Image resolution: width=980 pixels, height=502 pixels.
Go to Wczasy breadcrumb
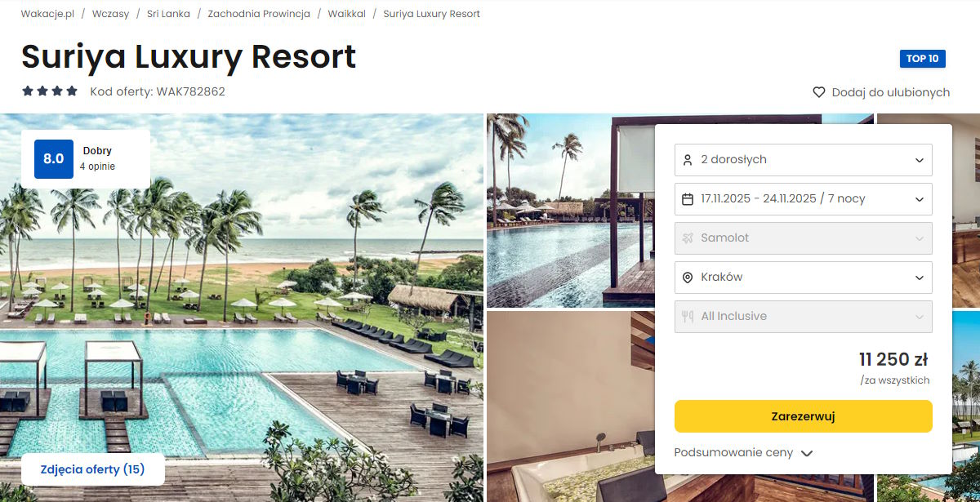tap(111, 14)
